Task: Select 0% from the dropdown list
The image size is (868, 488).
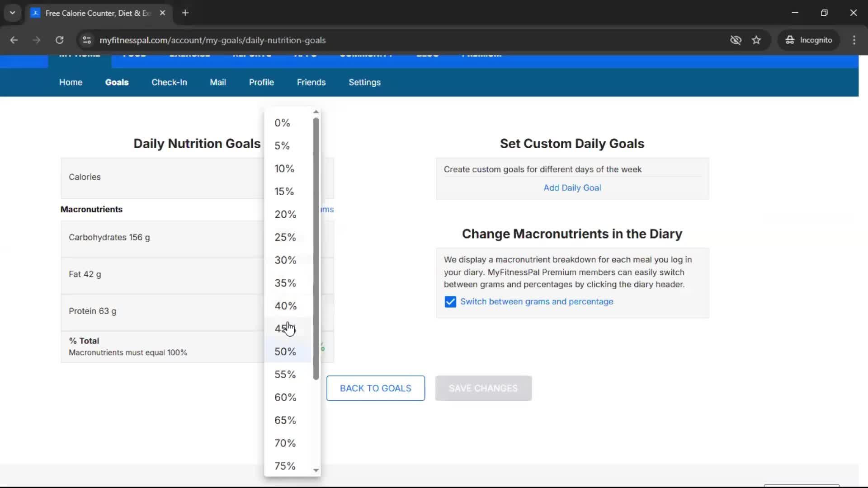Action: point(288,123)
